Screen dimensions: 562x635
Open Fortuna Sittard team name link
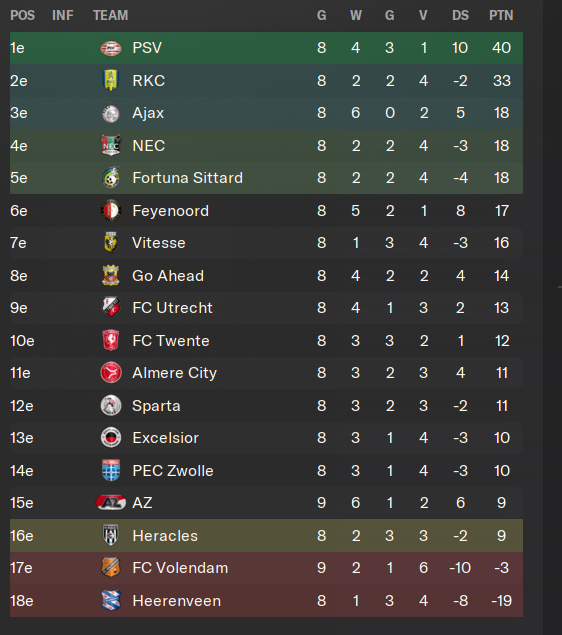coord(187,178)
